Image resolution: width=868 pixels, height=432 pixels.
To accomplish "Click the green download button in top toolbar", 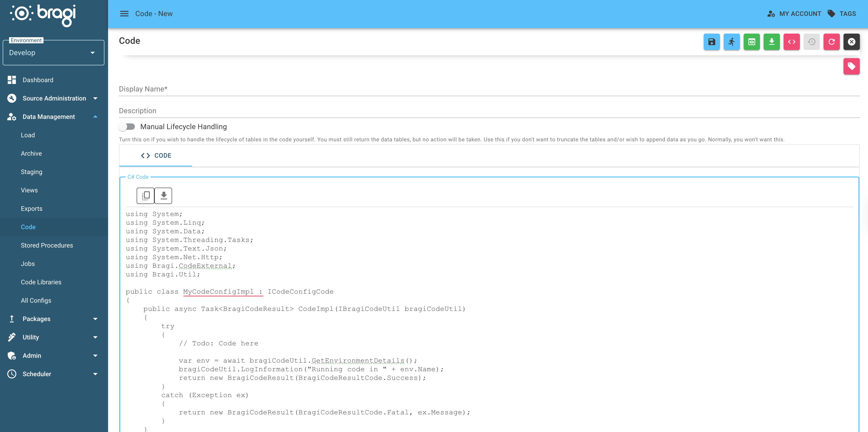I will click(772, 42).
